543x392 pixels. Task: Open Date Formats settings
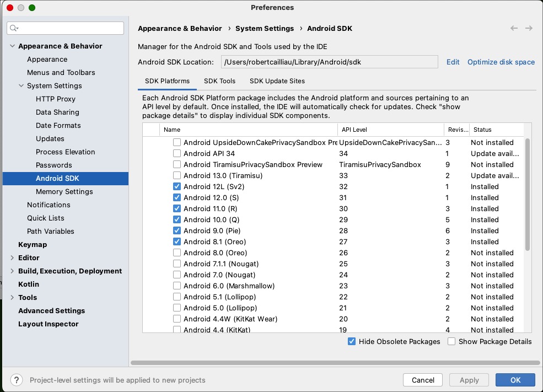tap(58, 125)
